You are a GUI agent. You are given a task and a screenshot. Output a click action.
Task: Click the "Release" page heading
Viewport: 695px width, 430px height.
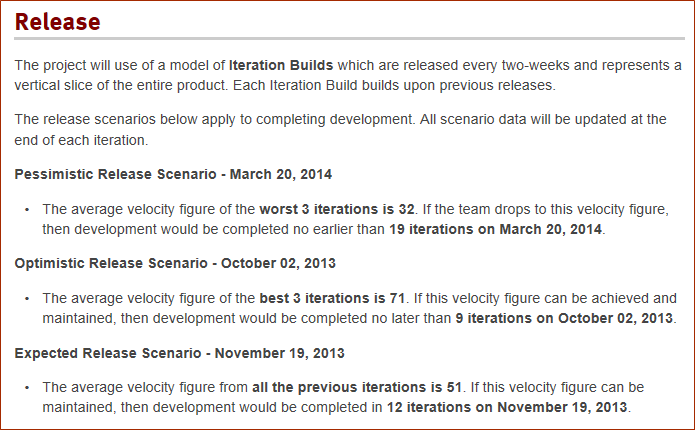(x=58, y=22)
